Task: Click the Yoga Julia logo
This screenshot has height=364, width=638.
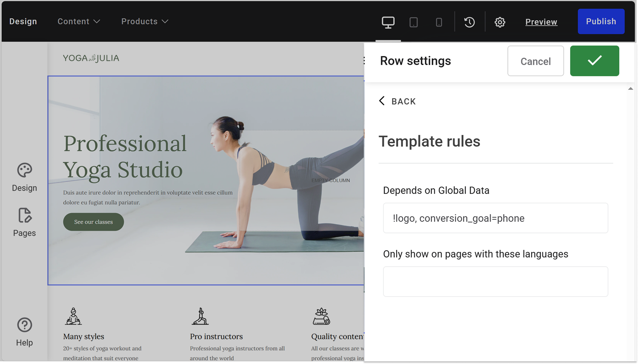Action: tap(91, 58)
